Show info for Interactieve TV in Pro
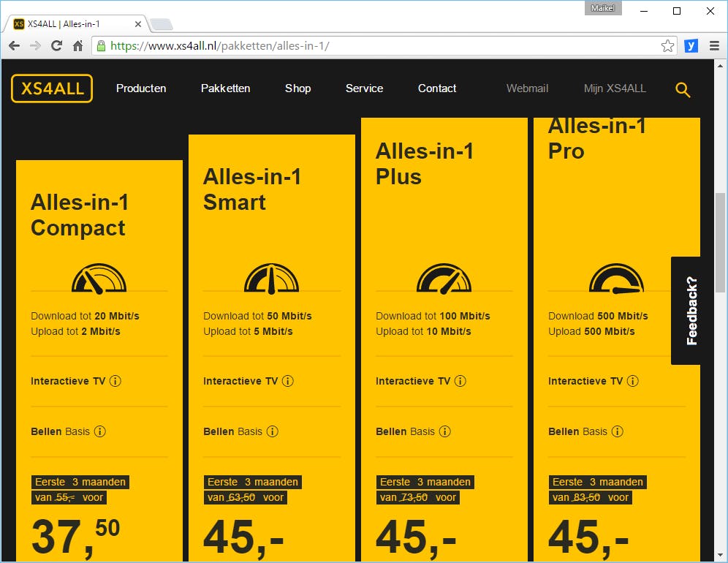This screenshot has width=728, height=563. 633,381
